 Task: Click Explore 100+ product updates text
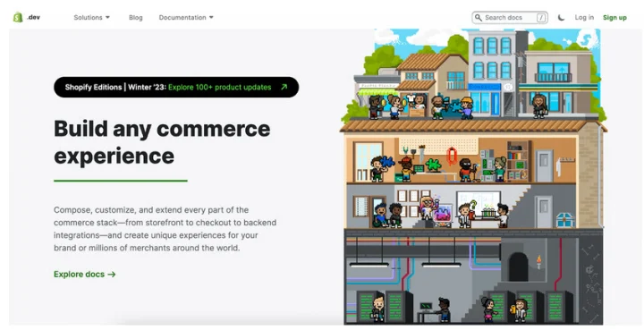(220, 87)
